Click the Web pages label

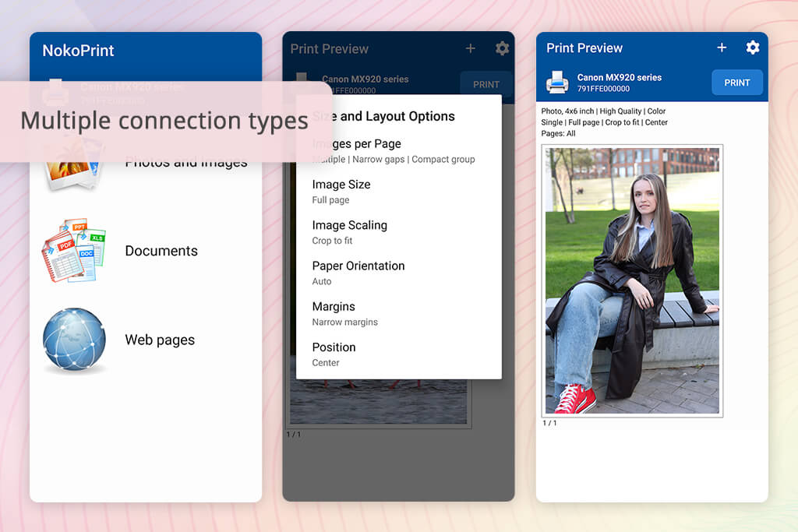(x=160, y=340)
